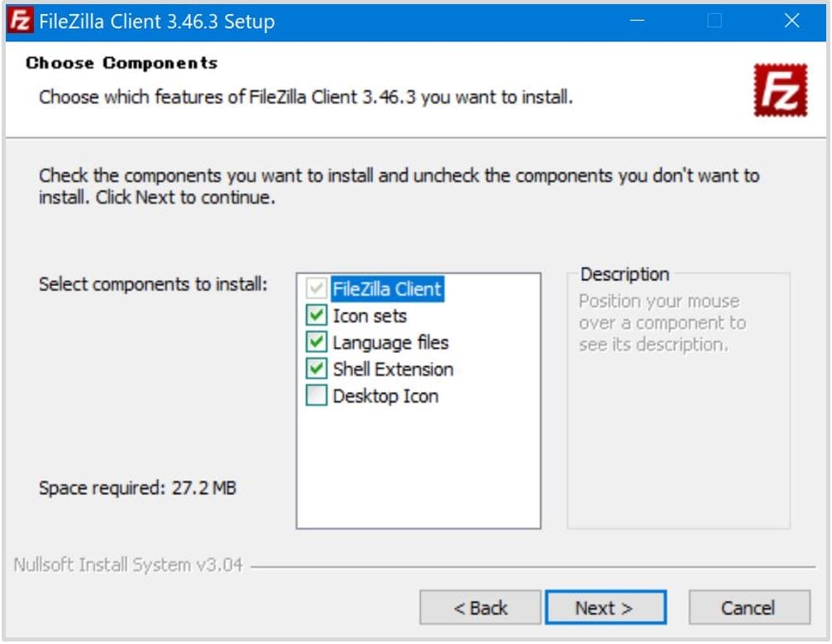Click the Next button
This screenshot has height=644, width=832.
tap(606, 608)
